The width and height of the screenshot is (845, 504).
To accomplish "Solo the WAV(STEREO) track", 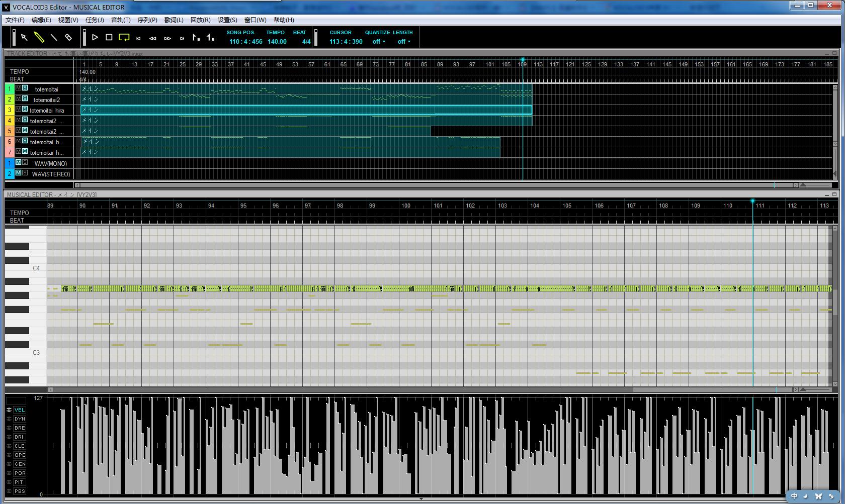I will click(x=25, y=173).
